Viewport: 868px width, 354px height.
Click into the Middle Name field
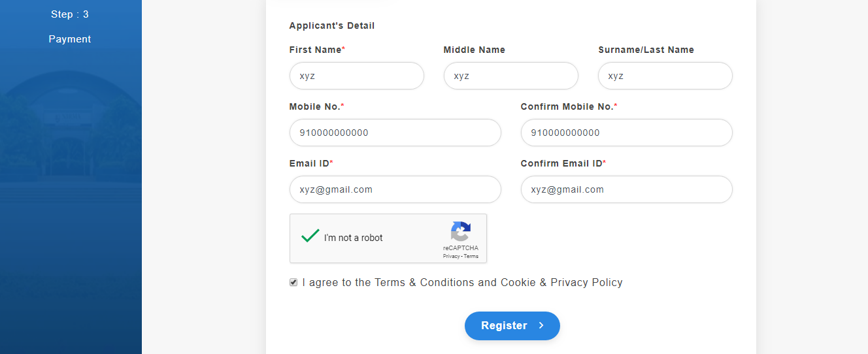(510, 76)
